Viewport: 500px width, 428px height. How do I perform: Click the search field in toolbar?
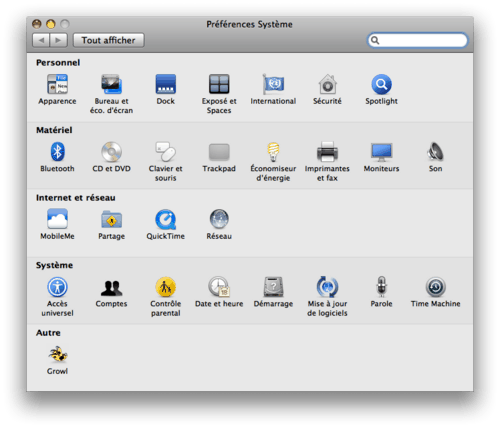(x=418, y=40)
